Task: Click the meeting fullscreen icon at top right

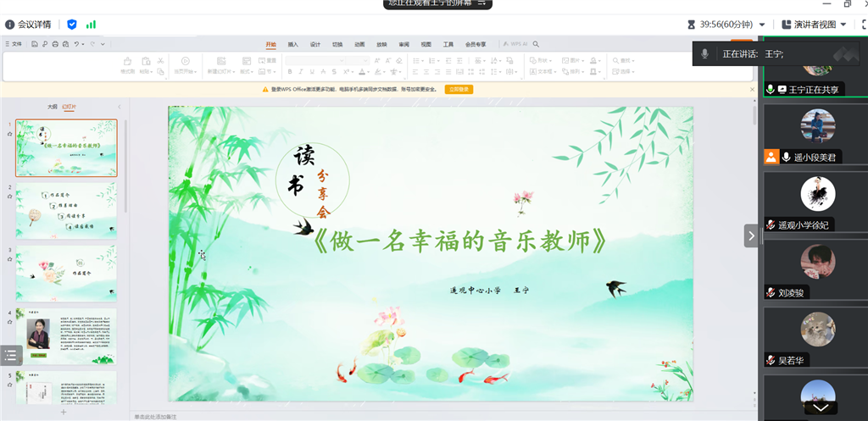Action: (x=864, y=25)
